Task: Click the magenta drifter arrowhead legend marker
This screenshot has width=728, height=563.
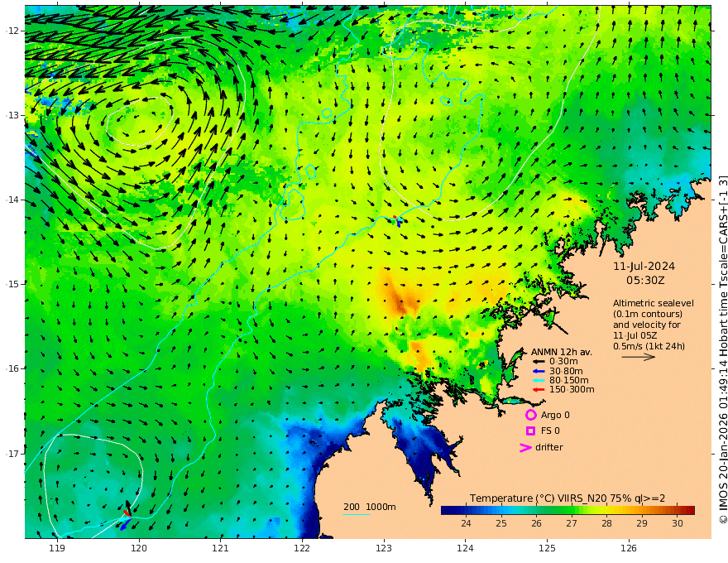Action: [525, 447]
